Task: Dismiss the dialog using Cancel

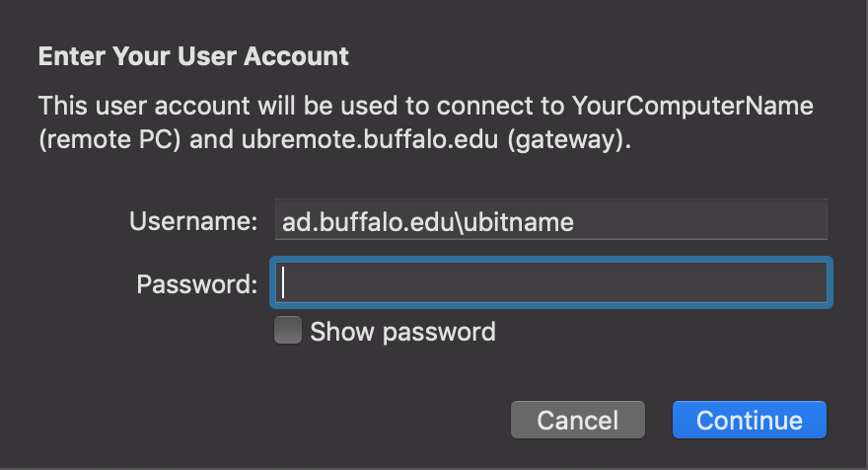Action: pyautogui.click(x=577, y=420)
